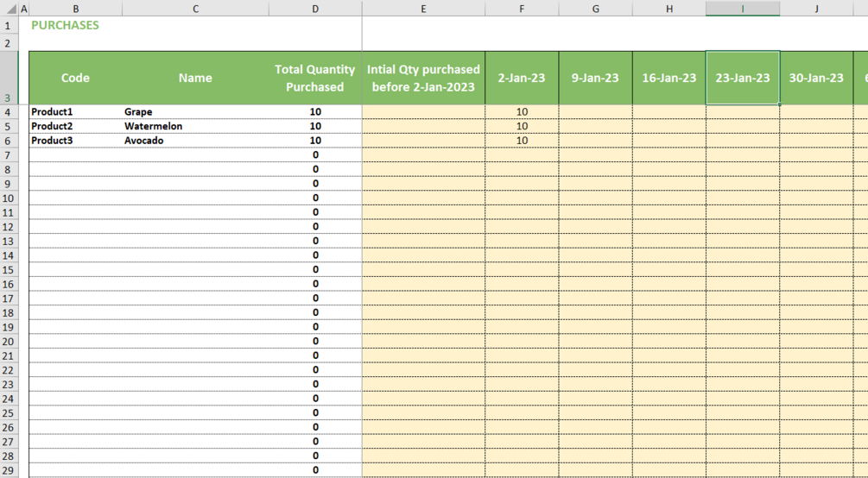Click the PURCHASES title cell

tap(65, 25)
